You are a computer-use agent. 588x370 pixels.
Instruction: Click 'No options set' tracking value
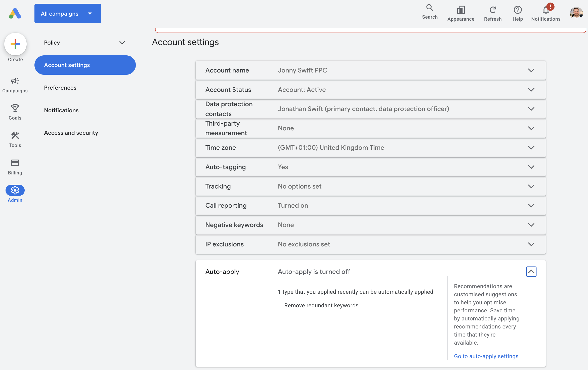pos(300,186)
